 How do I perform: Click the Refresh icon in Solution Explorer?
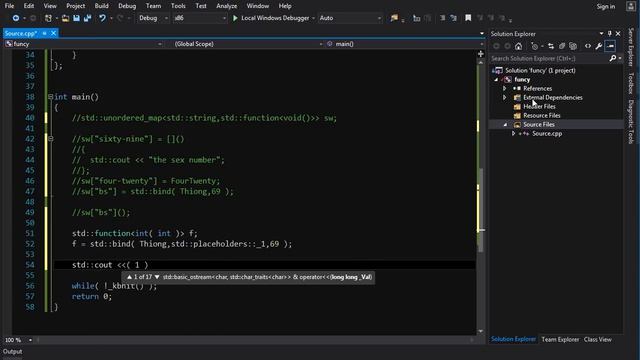click(562, 46)
